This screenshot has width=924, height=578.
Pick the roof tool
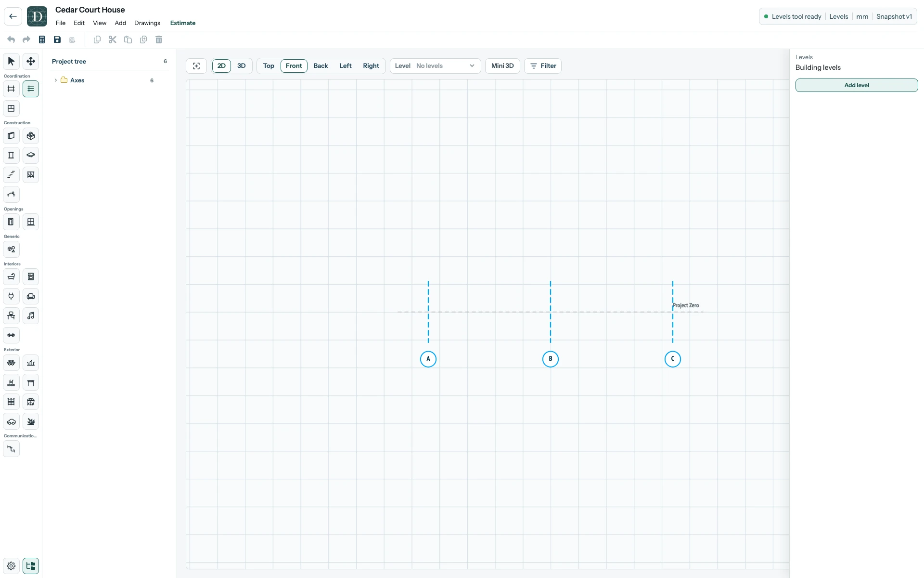point(11,194)
